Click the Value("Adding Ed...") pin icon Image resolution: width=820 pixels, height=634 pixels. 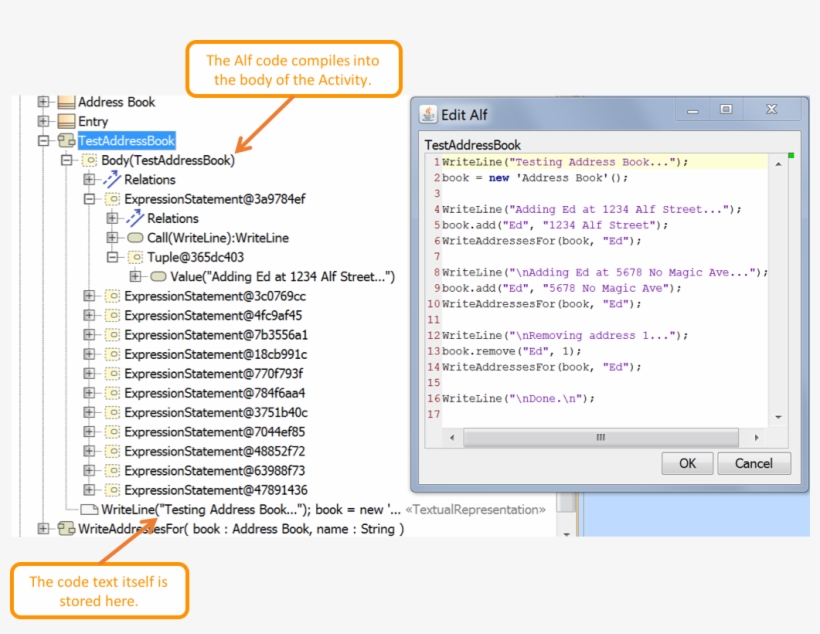(x=158, y=277)
